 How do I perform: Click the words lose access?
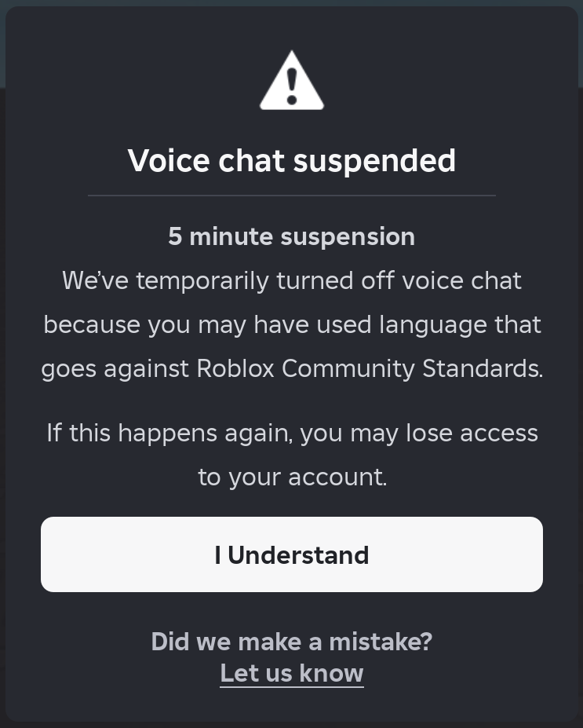[x=472, y=433]
